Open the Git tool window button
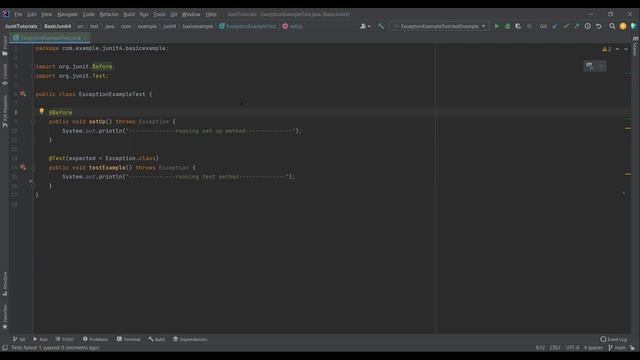This screenshot has height=360, width=640. [19, 339]
